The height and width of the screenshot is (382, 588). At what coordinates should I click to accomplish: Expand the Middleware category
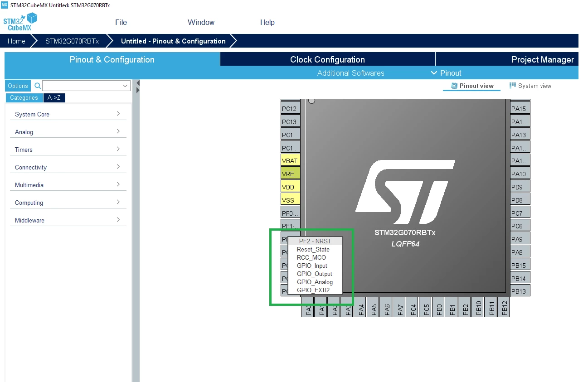[x=68, y=220]
